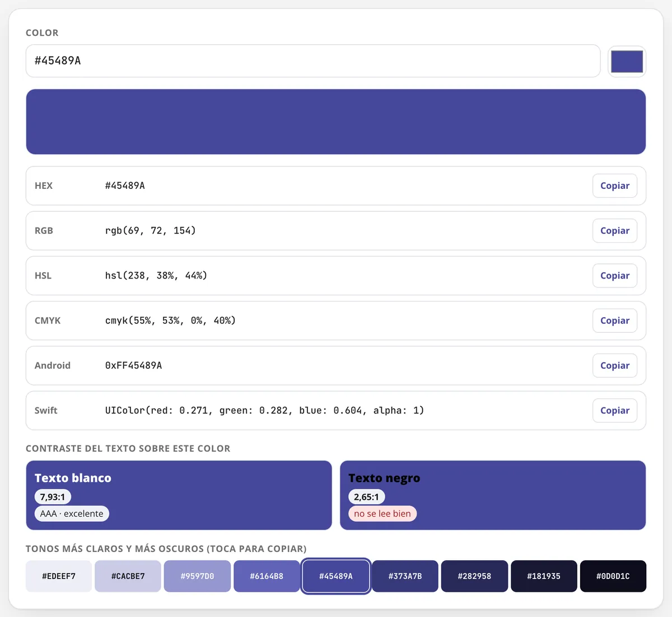Copy the HEX value
The width and height of the screenshot is (672, 617).
(x=615, y=186)
